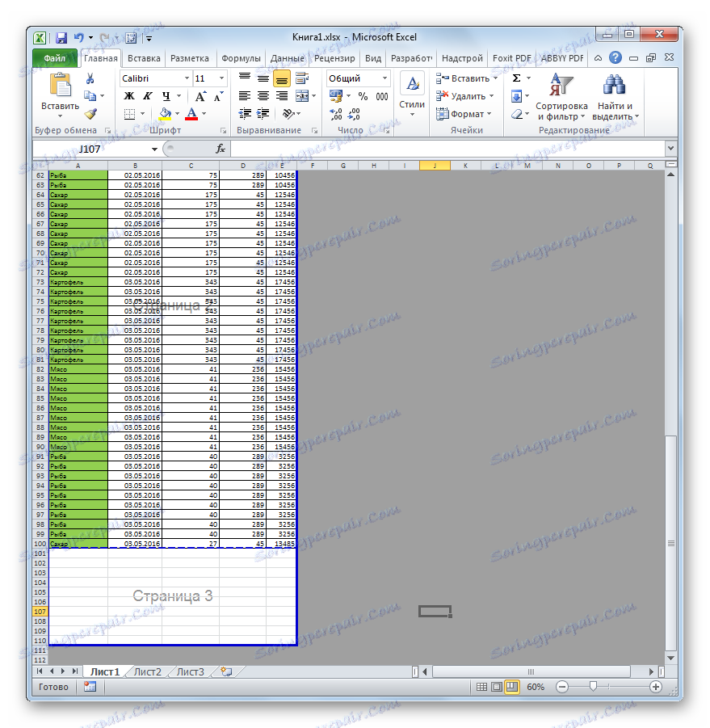This screenshot has height=728, width=710.
Task: Select the Format Painter icon
Action: 90,115
